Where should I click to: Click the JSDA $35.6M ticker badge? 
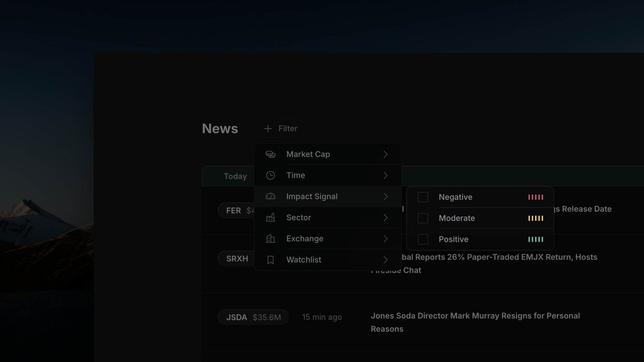[253, 317]
